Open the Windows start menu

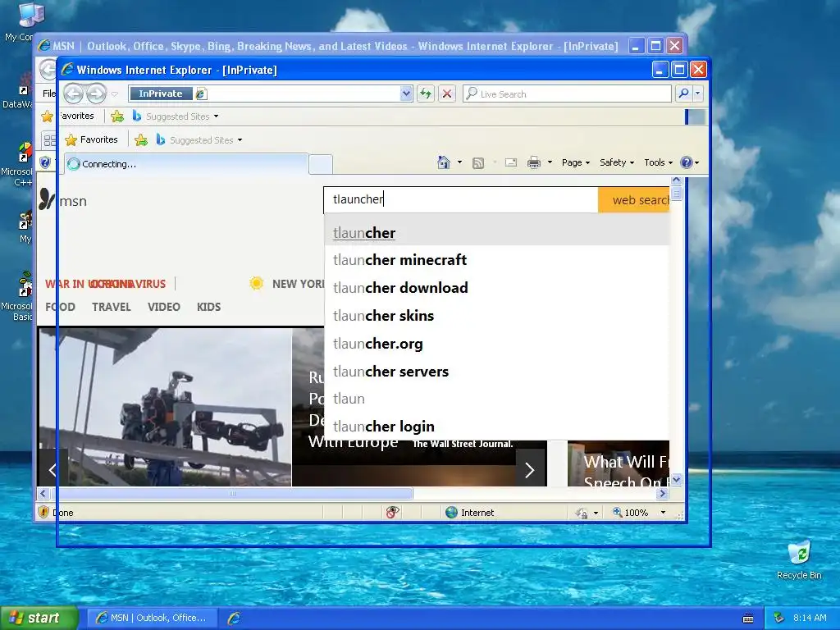(39, 618)
